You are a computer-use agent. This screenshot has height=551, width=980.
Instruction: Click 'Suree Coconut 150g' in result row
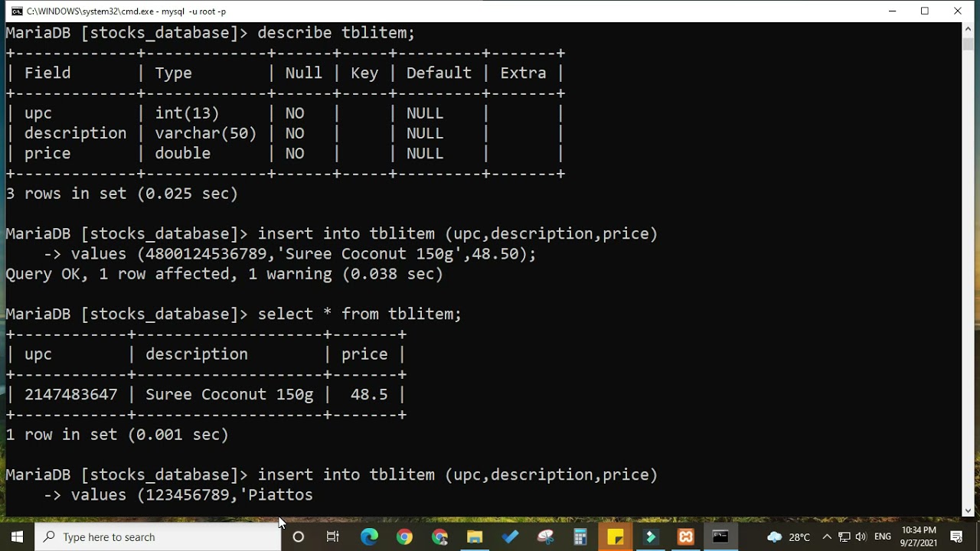pyautogui.click(x=230, y=394)
